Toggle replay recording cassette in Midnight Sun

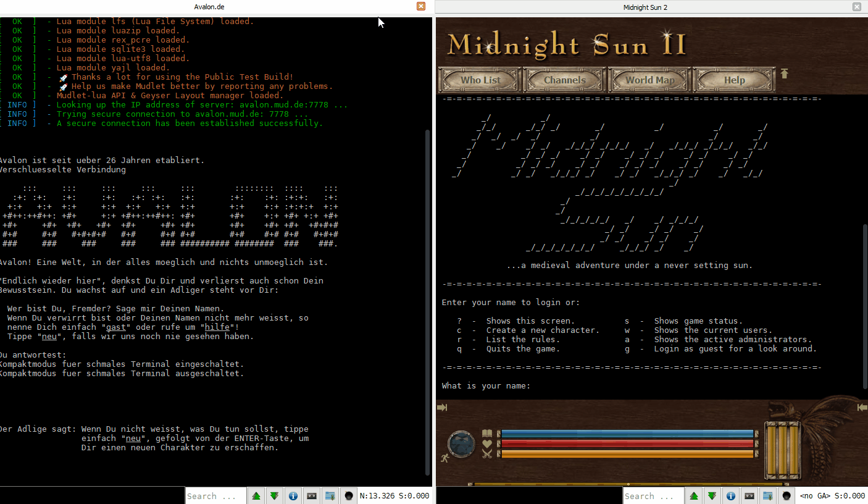749,495
